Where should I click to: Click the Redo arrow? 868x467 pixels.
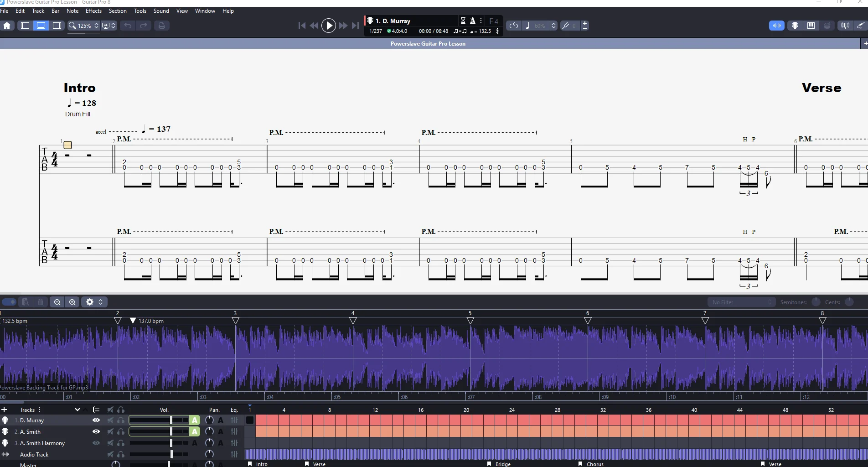144,26
